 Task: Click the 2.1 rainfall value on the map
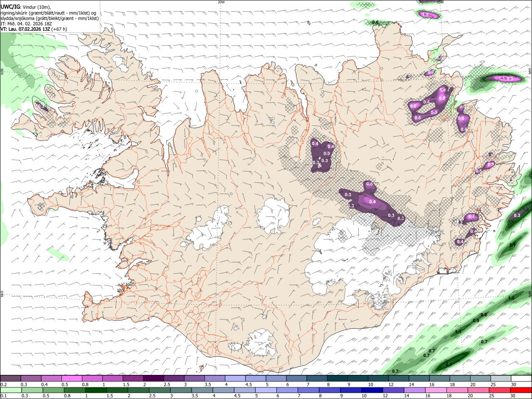click(449, 364)
